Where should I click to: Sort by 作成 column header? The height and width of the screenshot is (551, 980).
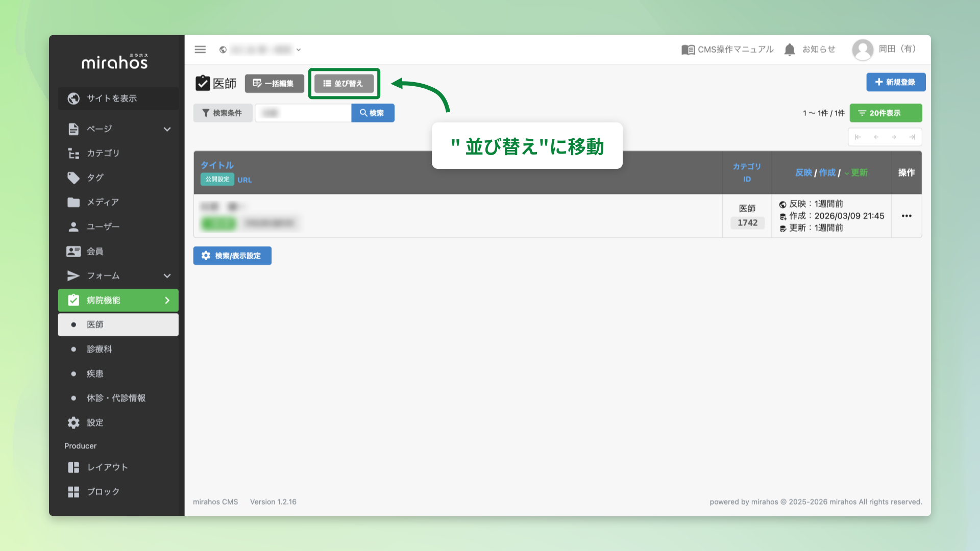(x=827, y=173)
